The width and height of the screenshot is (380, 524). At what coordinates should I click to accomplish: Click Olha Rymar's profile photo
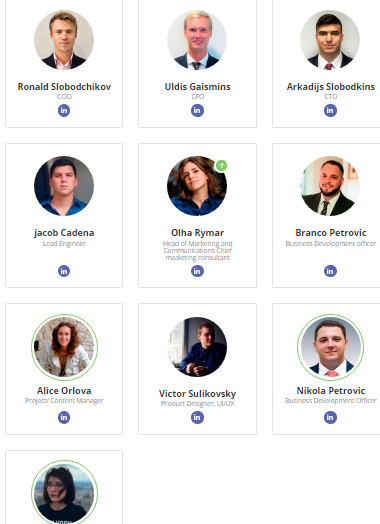197,185
